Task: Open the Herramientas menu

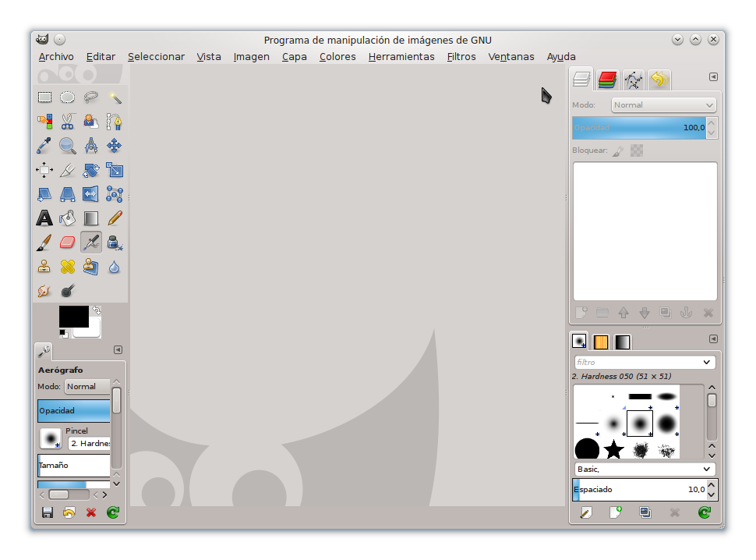Action: pyautogui.click(x=401, y=57)
